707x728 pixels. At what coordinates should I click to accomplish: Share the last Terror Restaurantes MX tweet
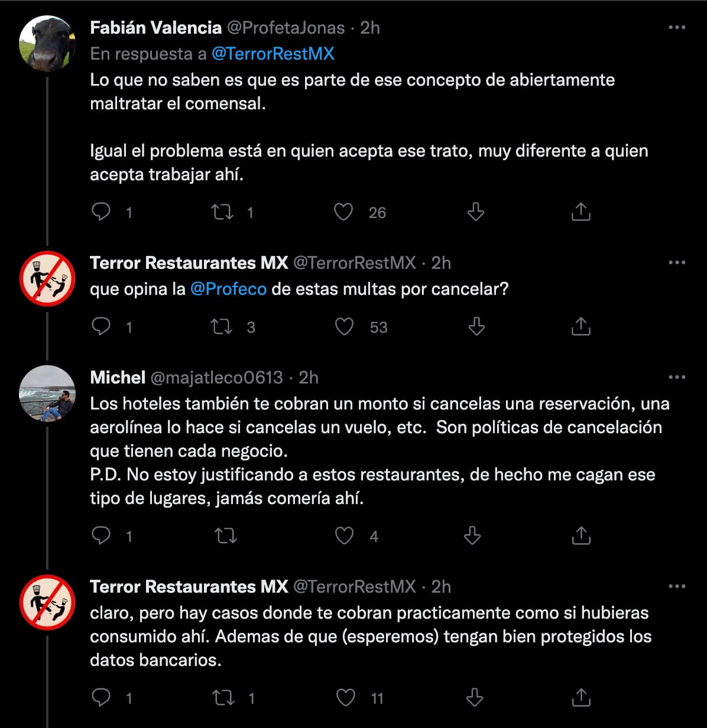(582, 697)
